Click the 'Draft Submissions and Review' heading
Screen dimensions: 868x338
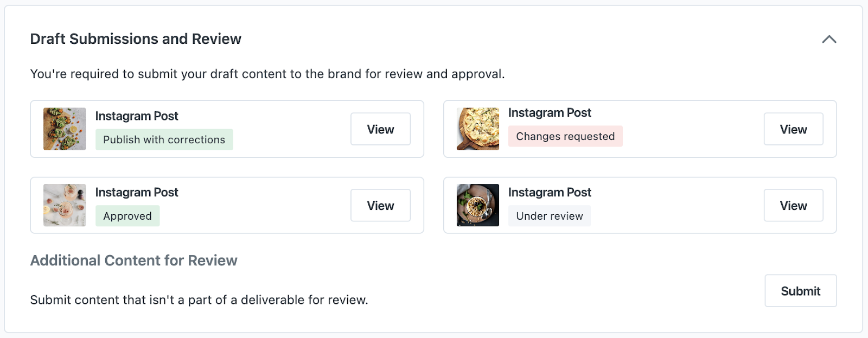(x=136, y=39)
